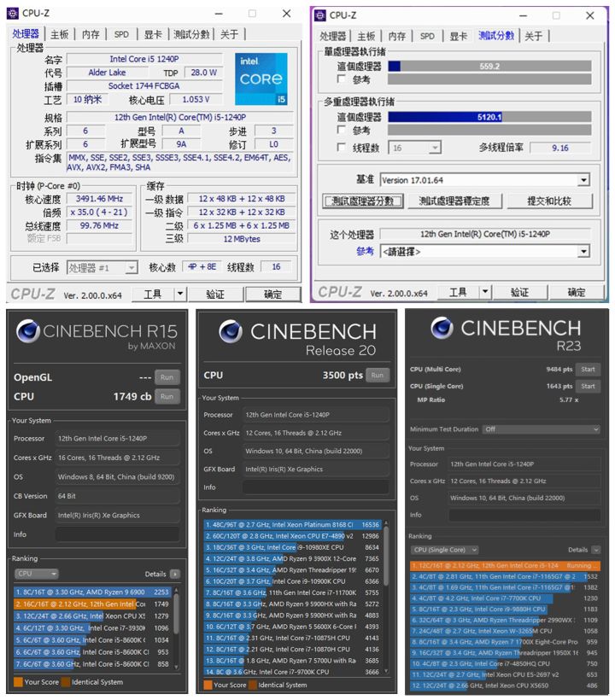Click 測試處理器分數 button
The width and height of the screenshot is (615, 700).
363,201
